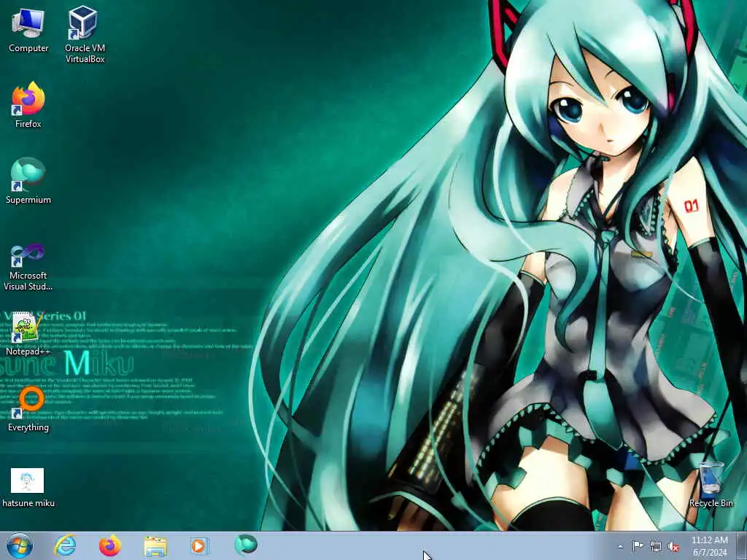
Task: Open the Action Center flag icon
Action: pos(638,546)
